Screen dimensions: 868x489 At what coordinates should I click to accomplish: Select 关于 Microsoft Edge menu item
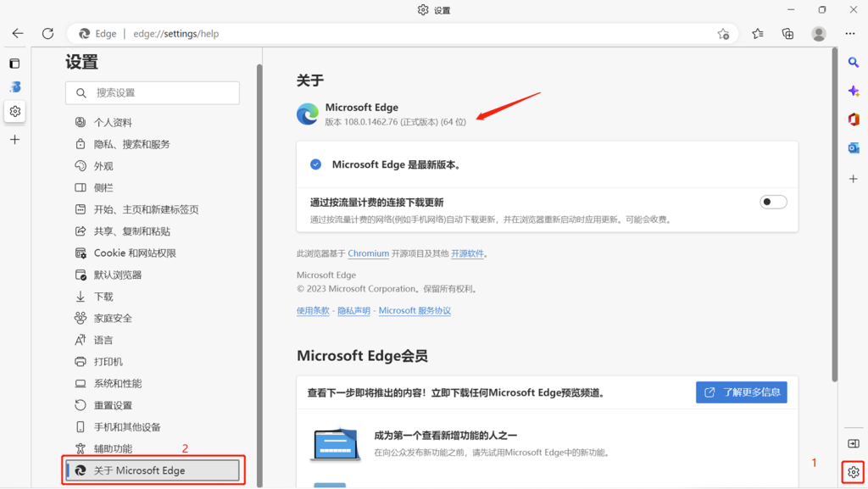coord(153,470)
